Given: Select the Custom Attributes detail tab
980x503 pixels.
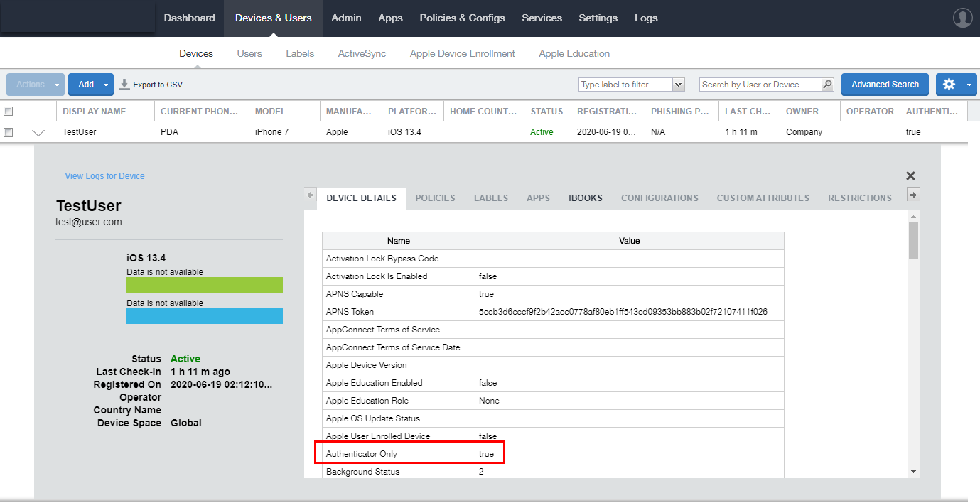Looking at the screenshot, I should coord(763,198).
